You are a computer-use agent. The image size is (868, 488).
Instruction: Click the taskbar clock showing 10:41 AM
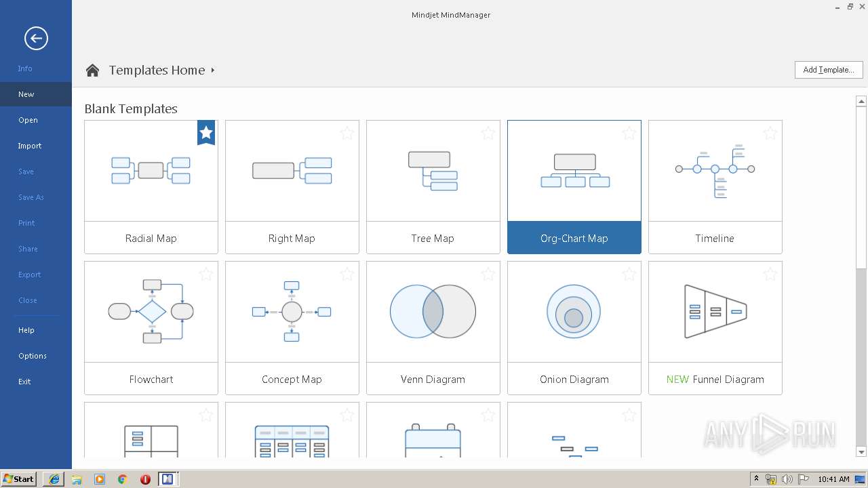click(x=833, y=479)
